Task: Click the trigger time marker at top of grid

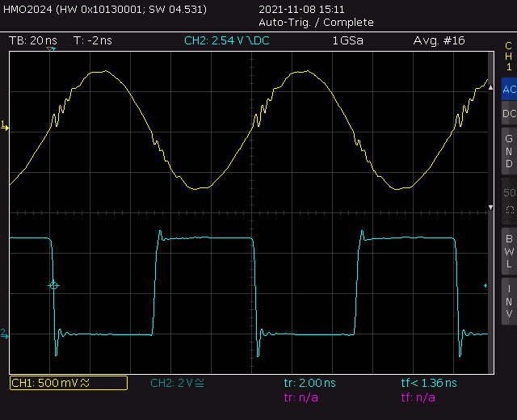Action: click(51, 49)
